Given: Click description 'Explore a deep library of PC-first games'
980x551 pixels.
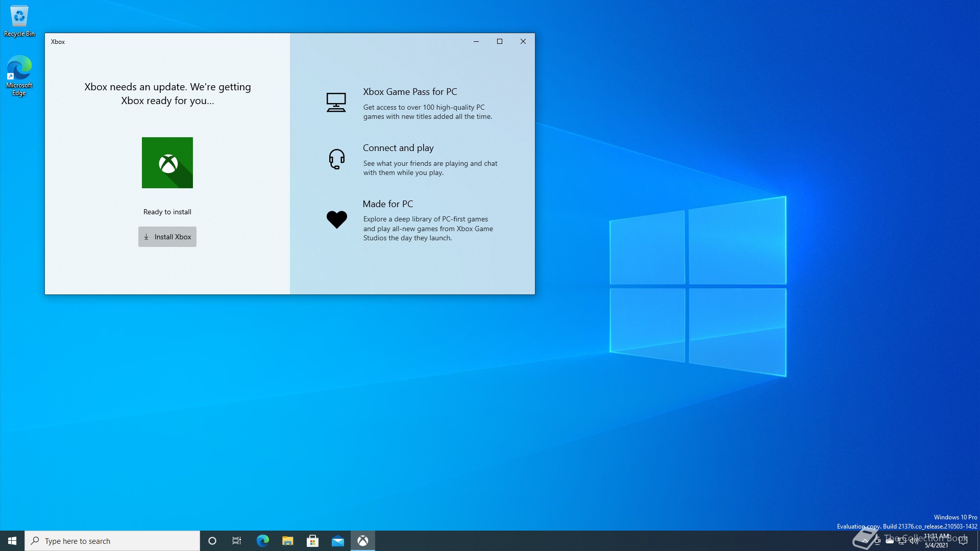Looking at the screenshot, I should point(428,229).
